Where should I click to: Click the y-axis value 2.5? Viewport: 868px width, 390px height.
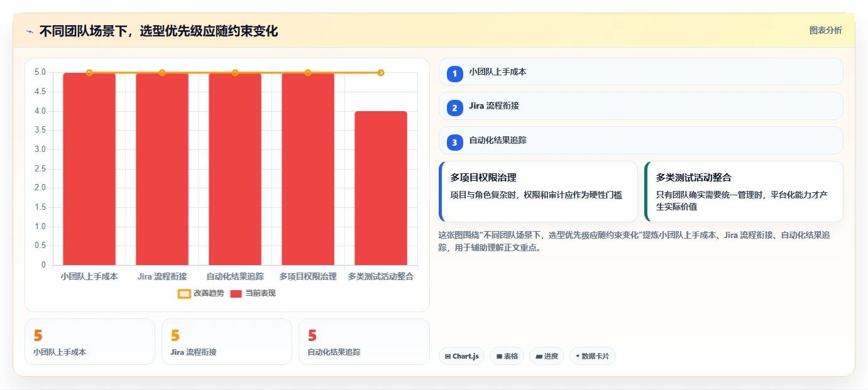(40, 168)
